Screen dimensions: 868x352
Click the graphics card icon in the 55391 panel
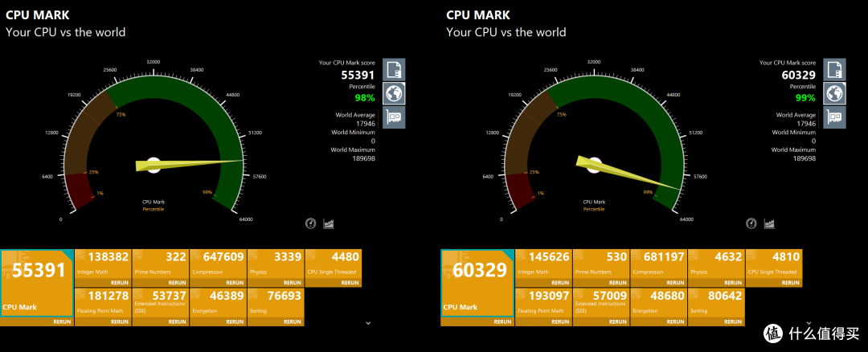[x=394, y=117]
